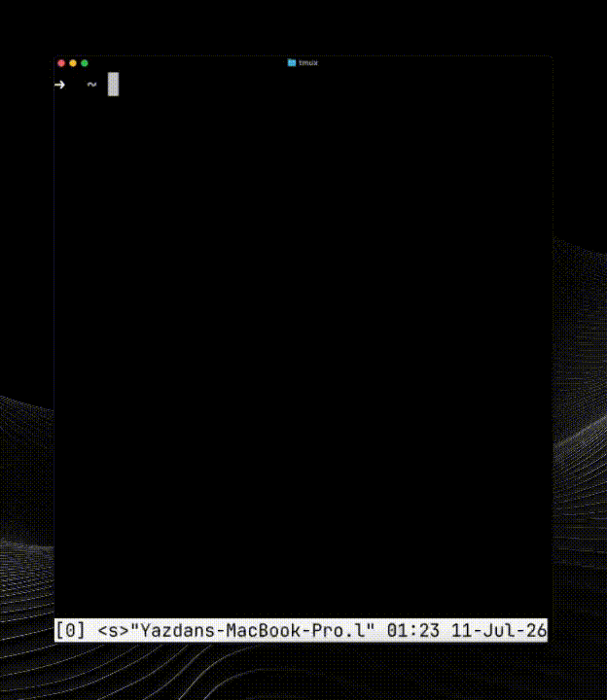Click the 01:23 time in status bar
607x700 pixels.
point(413,630)
